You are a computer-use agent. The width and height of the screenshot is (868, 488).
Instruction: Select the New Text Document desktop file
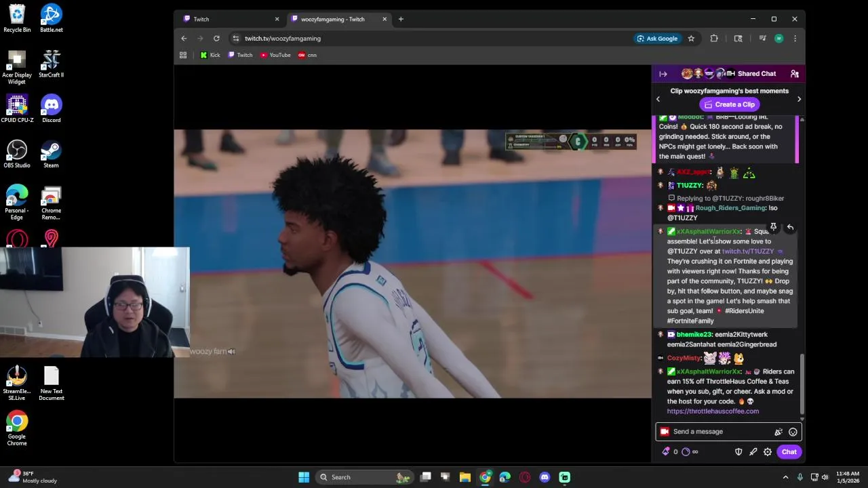(x=52, y=384)
